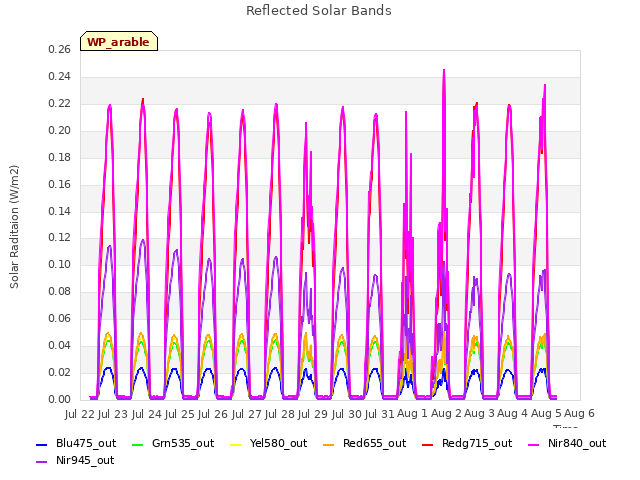Click the Jul 29 x-axis date label
Screen dimensions: 640x480
pos(313,414)
